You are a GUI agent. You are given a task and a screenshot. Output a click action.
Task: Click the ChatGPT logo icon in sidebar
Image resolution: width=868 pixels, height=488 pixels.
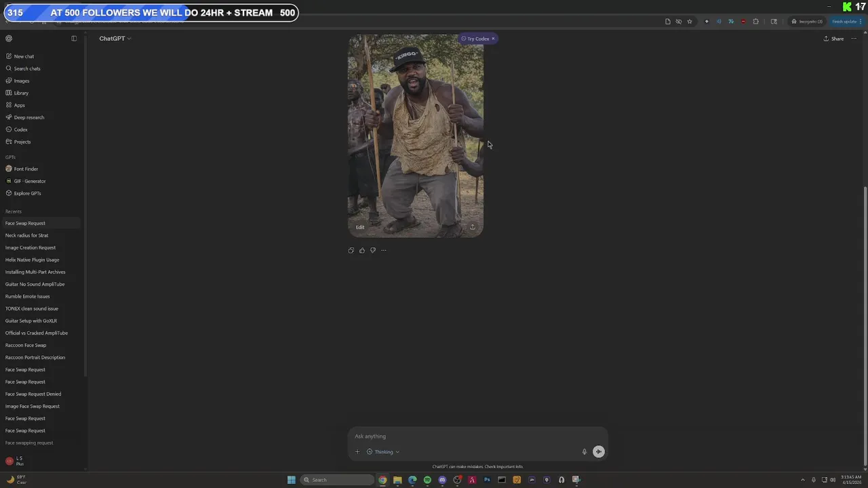9,39
